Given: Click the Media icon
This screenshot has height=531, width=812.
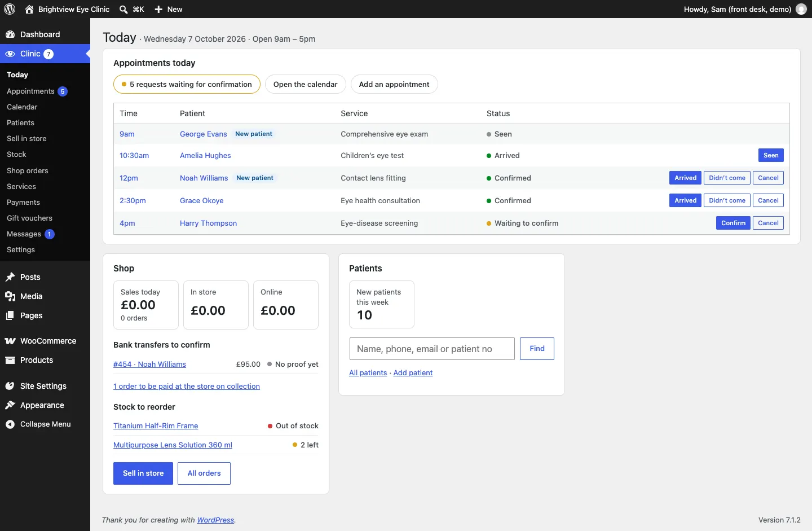Looking at the screenshot, I should click(10, 296).
